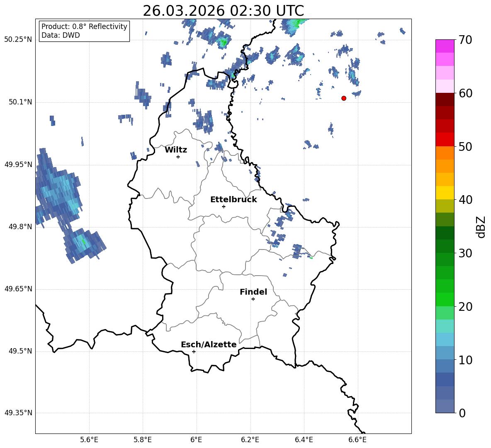Click the 60 tick on colorbar
The height and width of the screenshot is (448, 491).
pyautogui.click(x=465, y=93)
